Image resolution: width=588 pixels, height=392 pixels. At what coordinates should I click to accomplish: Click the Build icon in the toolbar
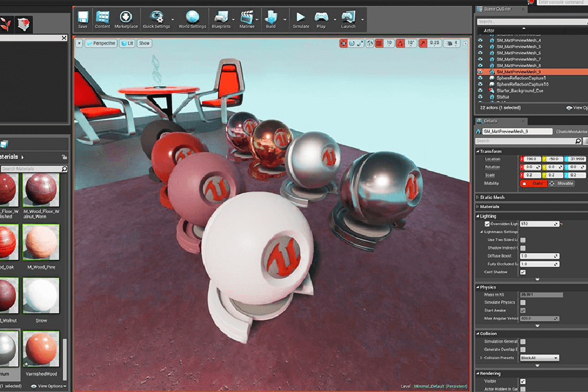tap(271, 18)
